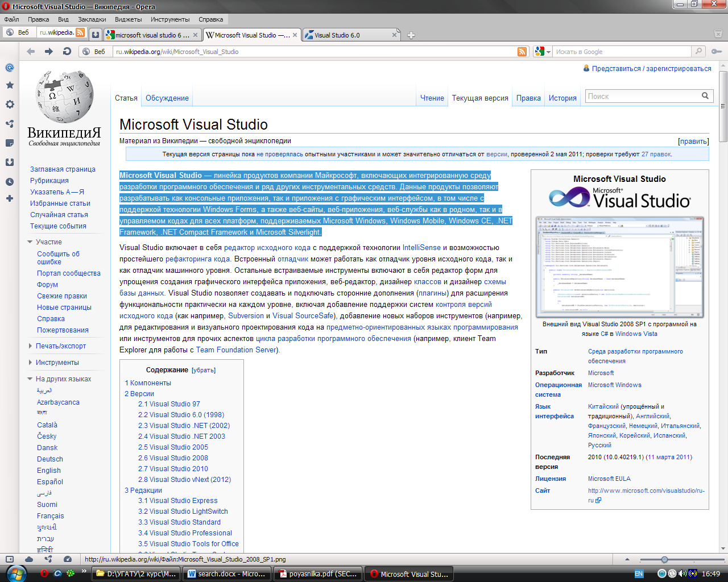The image size is (728, 582).
Task: Close the 'microsoft visual studio 6' tab
Action: click(195, 35)
